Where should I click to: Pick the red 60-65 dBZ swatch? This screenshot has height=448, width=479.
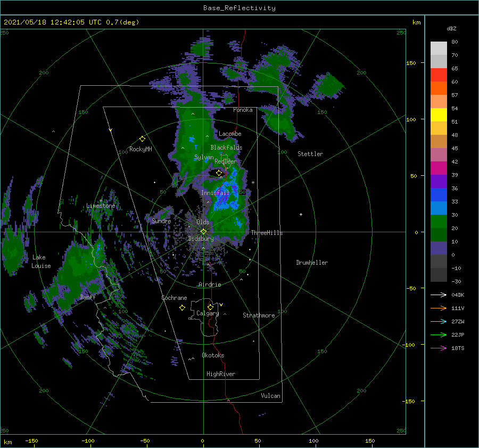(439, 75)
